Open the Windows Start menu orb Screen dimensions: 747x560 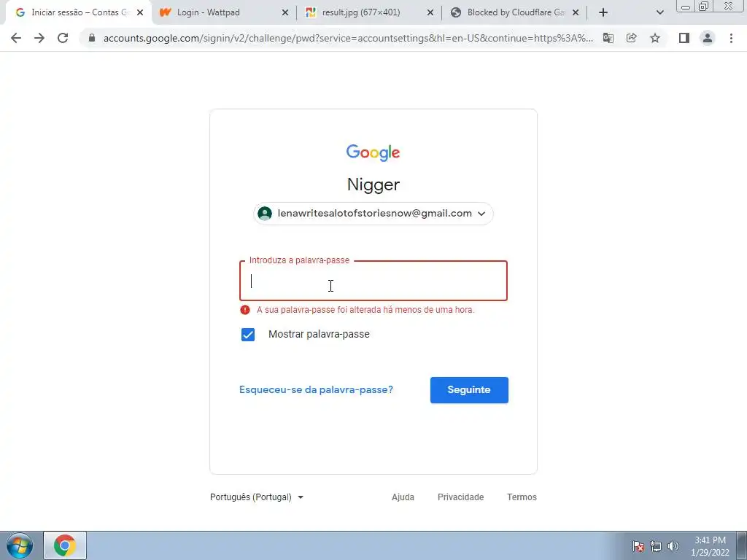click(x=20, y=545)
